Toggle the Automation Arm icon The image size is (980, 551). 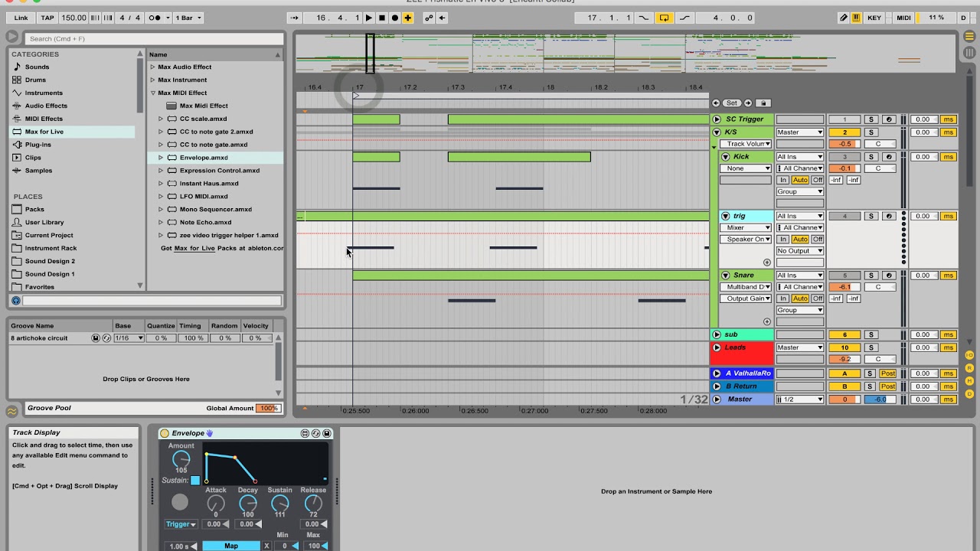[x=429, y=18]
